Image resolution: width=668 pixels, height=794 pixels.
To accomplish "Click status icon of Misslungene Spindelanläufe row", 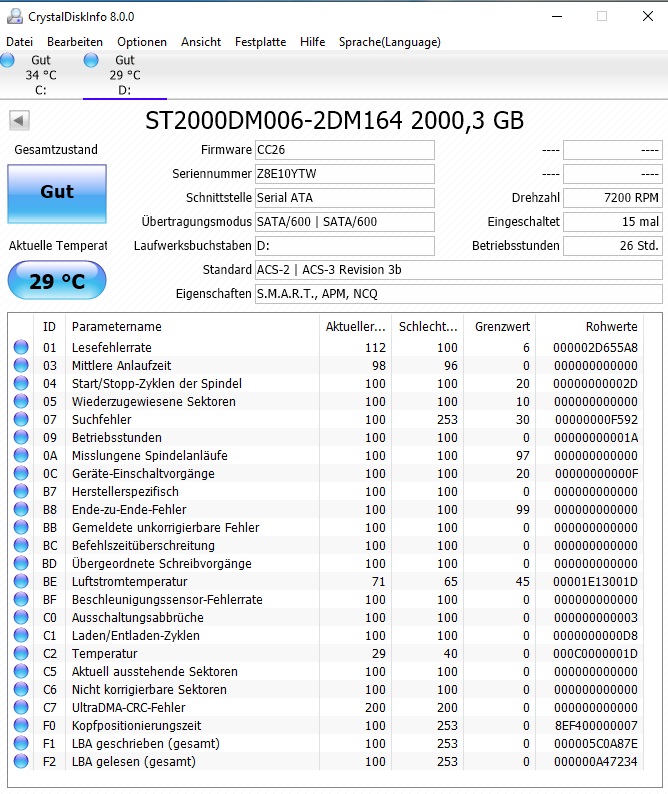I will (x=21, y=455).
